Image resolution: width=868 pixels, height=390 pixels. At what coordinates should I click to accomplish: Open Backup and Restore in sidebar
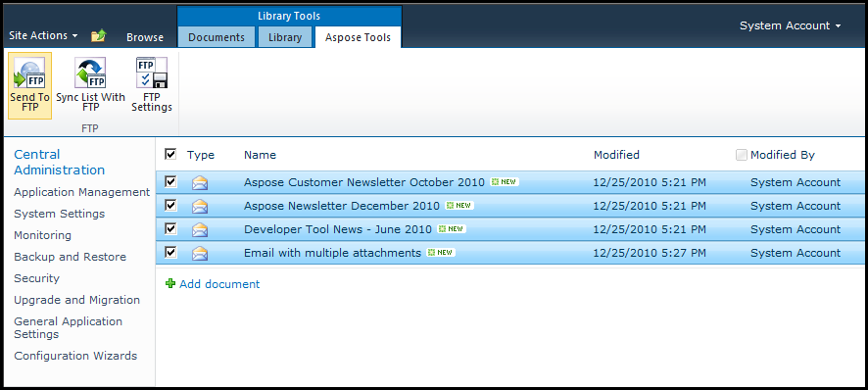click(70, 257)
